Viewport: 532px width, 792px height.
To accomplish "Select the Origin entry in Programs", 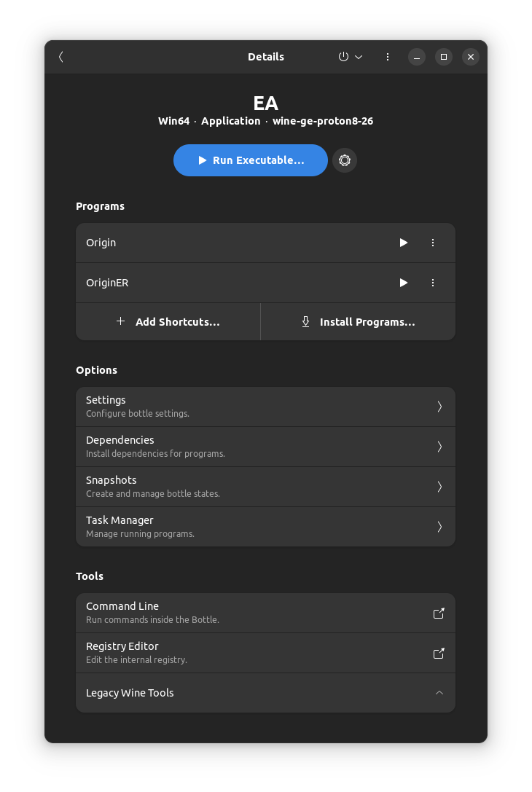I will tap(219, 243).
